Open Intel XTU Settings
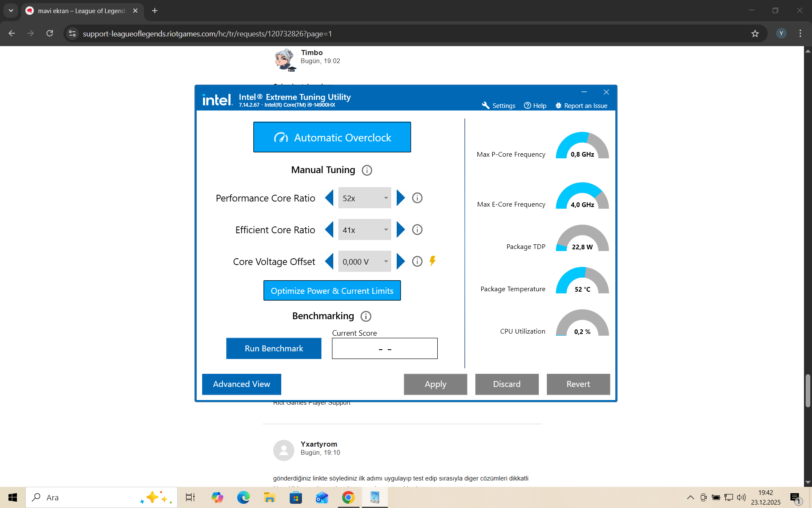This screenshot has width=812, height=508. point(499,105)
